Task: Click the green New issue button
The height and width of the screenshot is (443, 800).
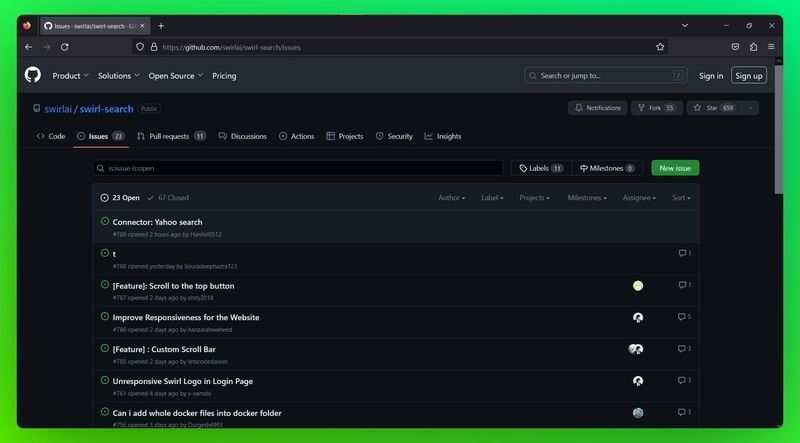Action: tap(675, 168)
